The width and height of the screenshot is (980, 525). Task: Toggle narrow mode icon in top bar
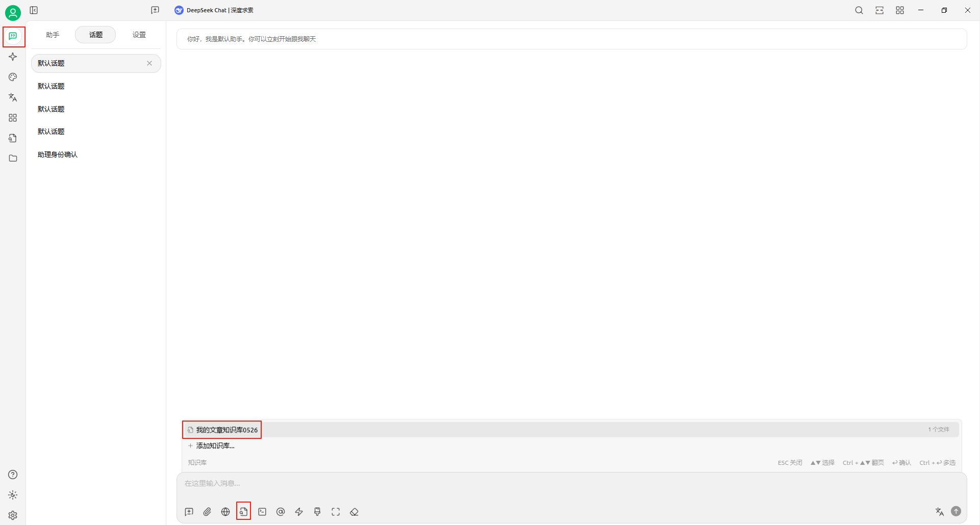coord(880,10)
